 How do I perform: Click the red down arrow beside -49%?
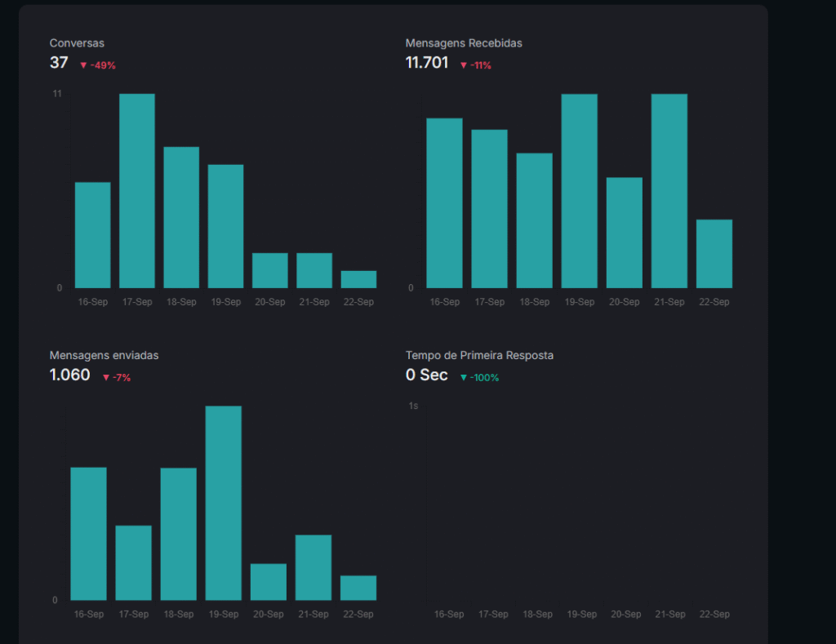click(83, 65)
